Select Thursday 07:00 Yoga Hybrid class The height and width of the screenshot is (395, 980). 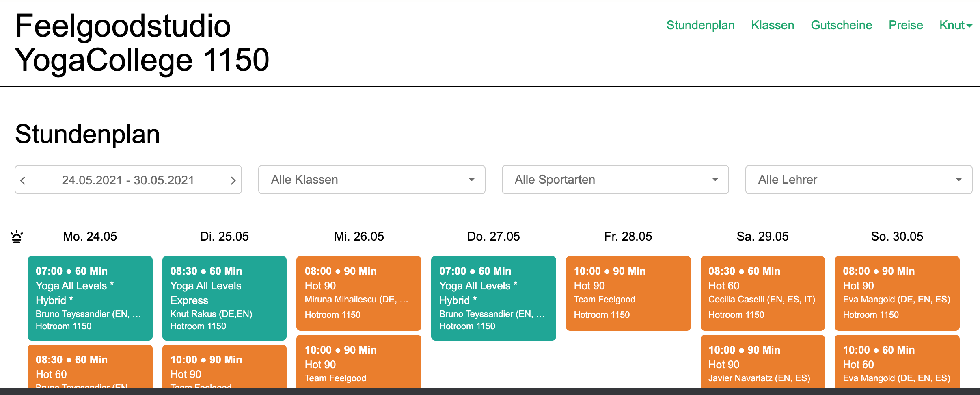point(493,298)
